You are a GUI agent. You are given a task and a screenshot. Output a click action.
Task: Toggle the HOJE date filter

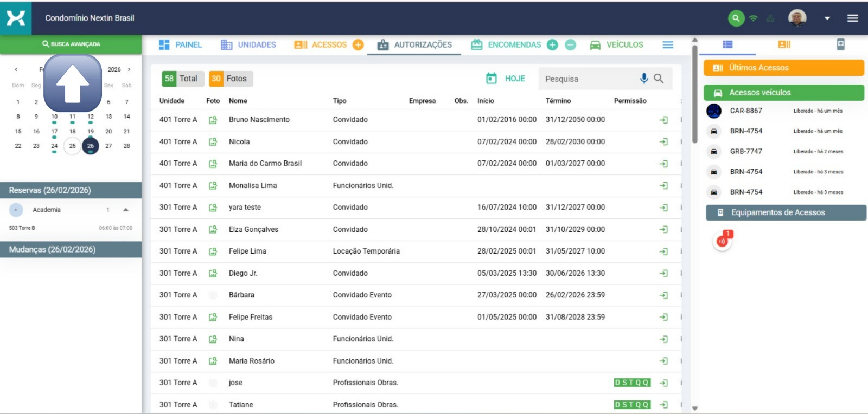coord(506,79)
